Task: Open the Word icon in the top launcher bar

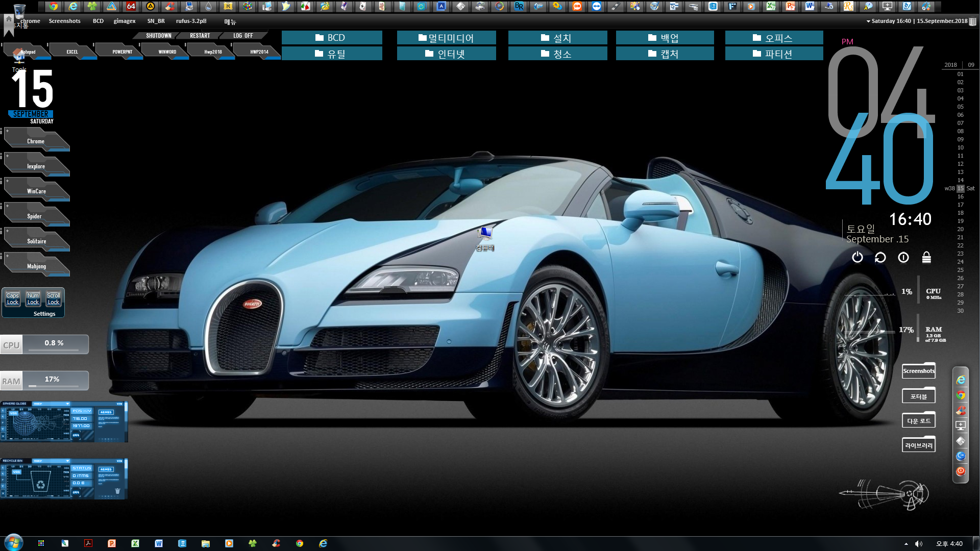Action: (810, 6)
